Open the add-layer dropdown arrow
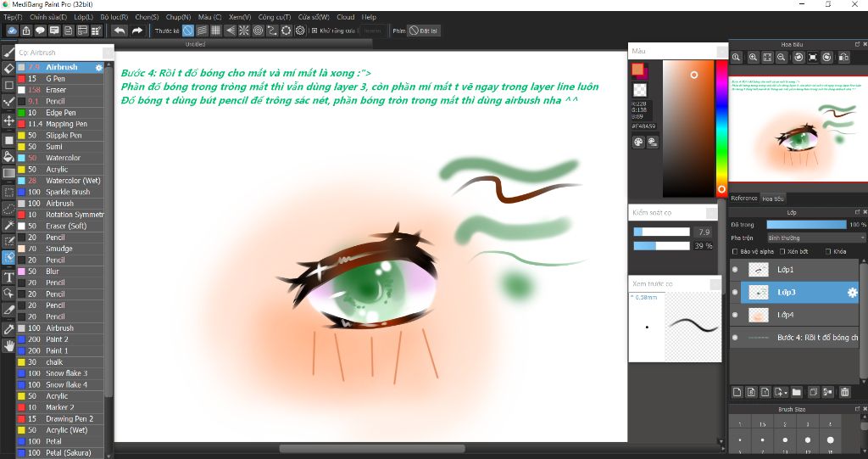This screenshot has height=459, width=868. tap(786, 393)
